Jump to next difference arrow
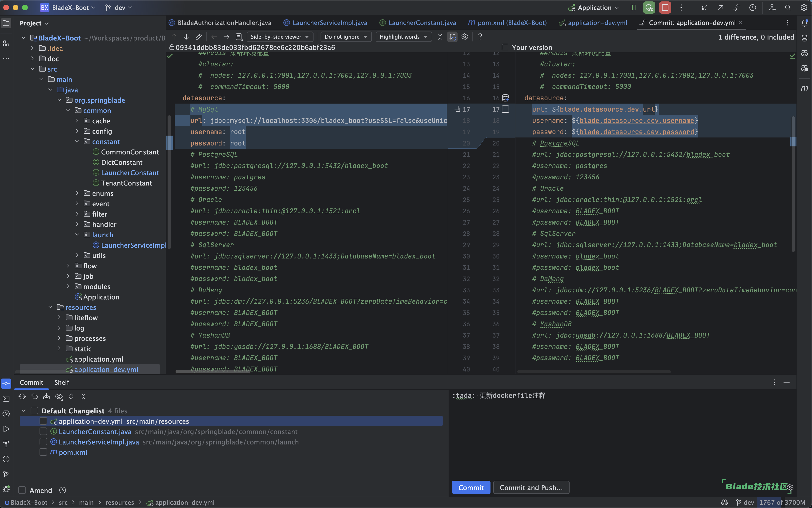812x508 pixels. click(186, 37)
